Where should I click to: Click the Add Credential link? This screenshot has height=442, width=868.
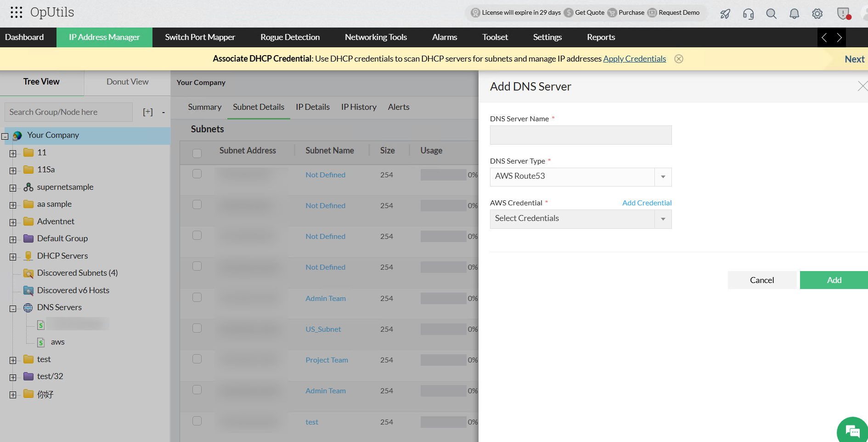coord(647,203)
